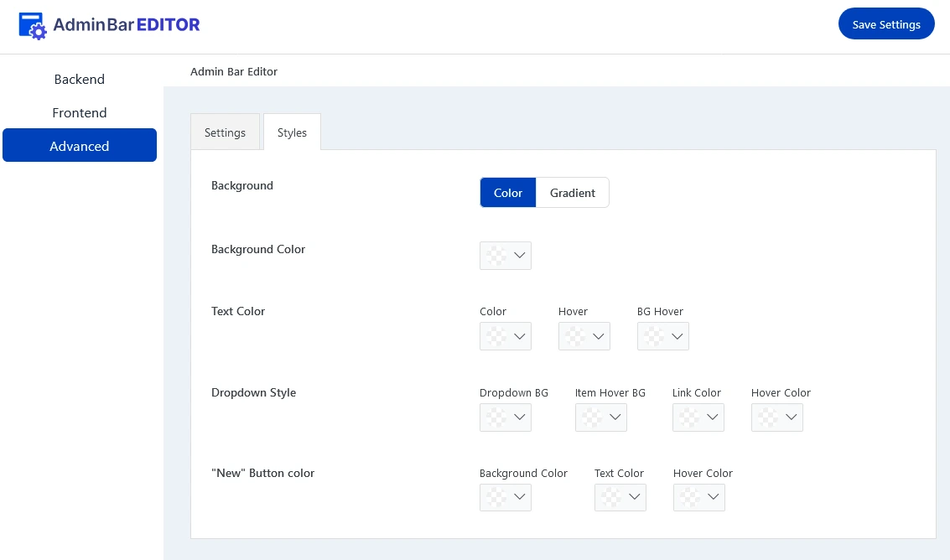
Task: Click the Admin Bar Editor breadcrumb text
Action: (x=234, y=71)
